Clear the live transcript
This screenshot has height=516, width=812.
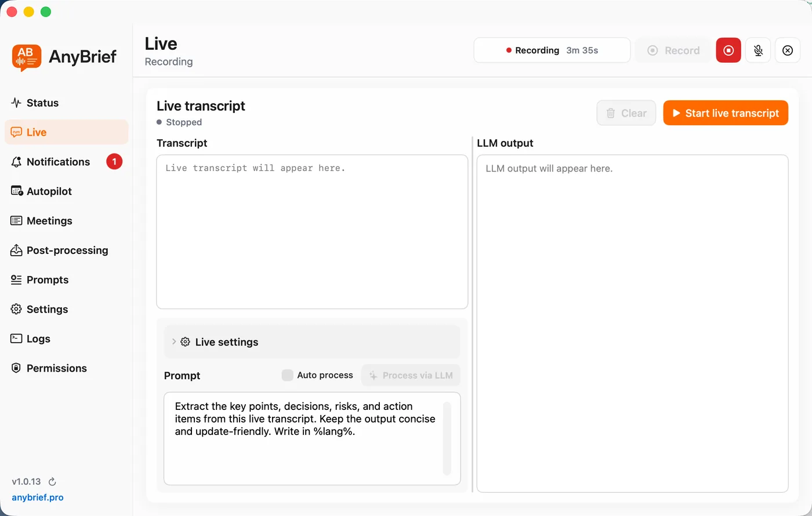click(x=626, y=113)
